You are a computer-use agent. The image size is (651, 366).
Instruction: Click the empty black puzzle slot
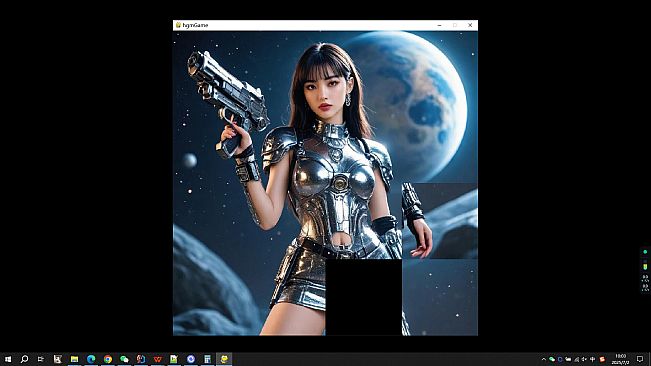coord(364,297)
